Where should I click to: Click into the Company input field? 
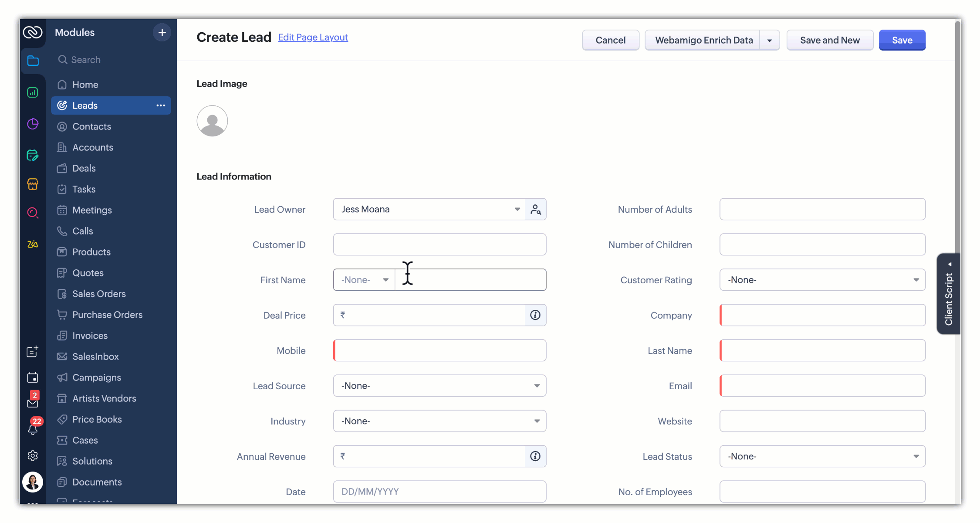(822, 315)
